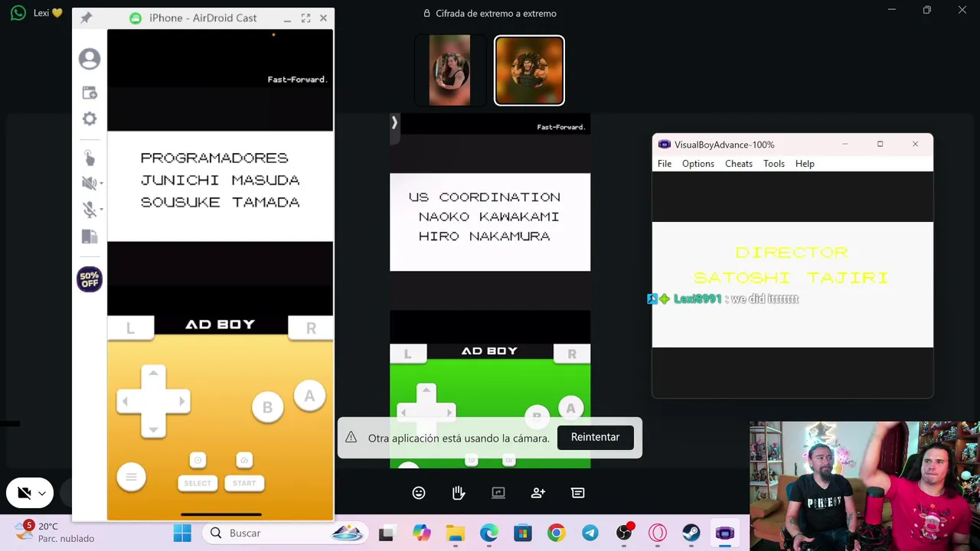This screenshot has height=551, width=980.
Task: Pin the AirDroid Cast window on top
Action: pyautogui.click(x=86, y=18)
